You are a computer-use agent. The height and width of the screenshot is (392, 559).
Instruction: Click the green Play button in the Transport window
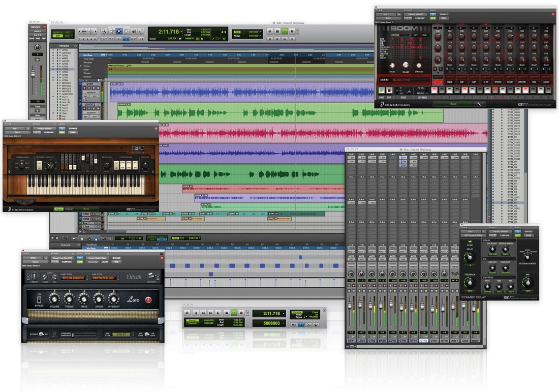coord(234,313)
